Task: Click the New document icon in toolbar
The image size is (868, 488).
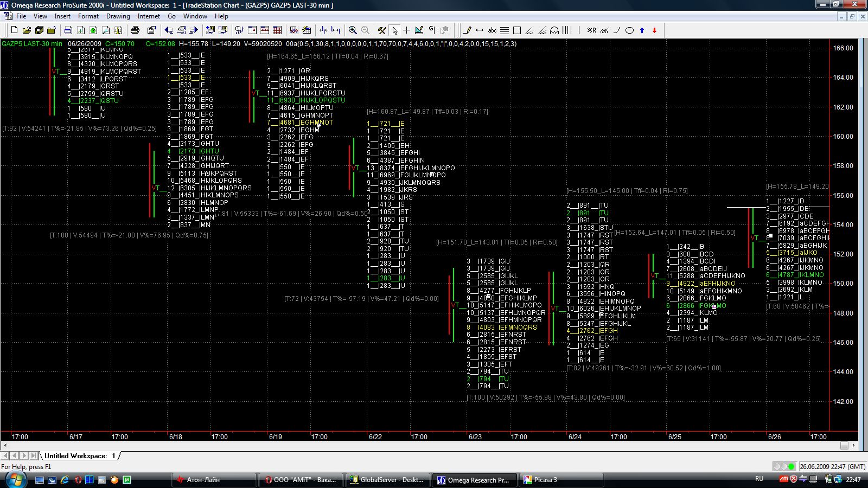Action: point(15,30)
